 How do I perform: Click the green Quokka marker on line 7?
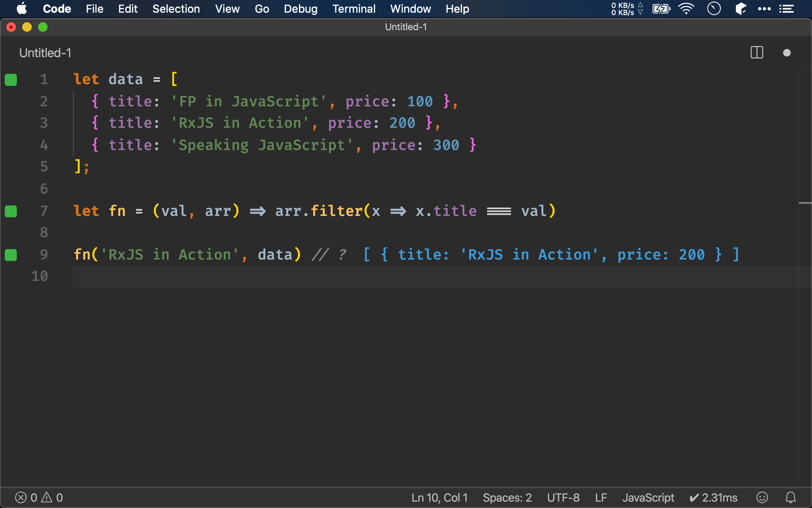11,211
